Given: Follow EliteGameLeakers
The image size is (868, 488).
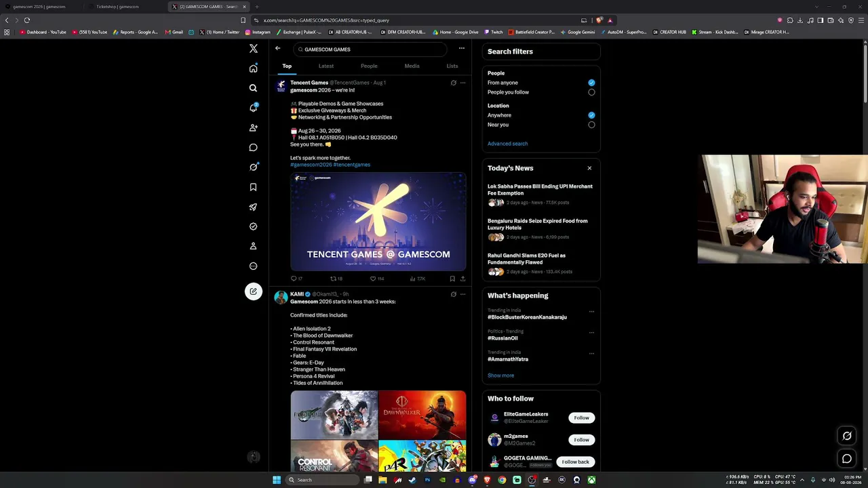Looking at the screenshot, I should pyautogui.click(x=581, y=418).
